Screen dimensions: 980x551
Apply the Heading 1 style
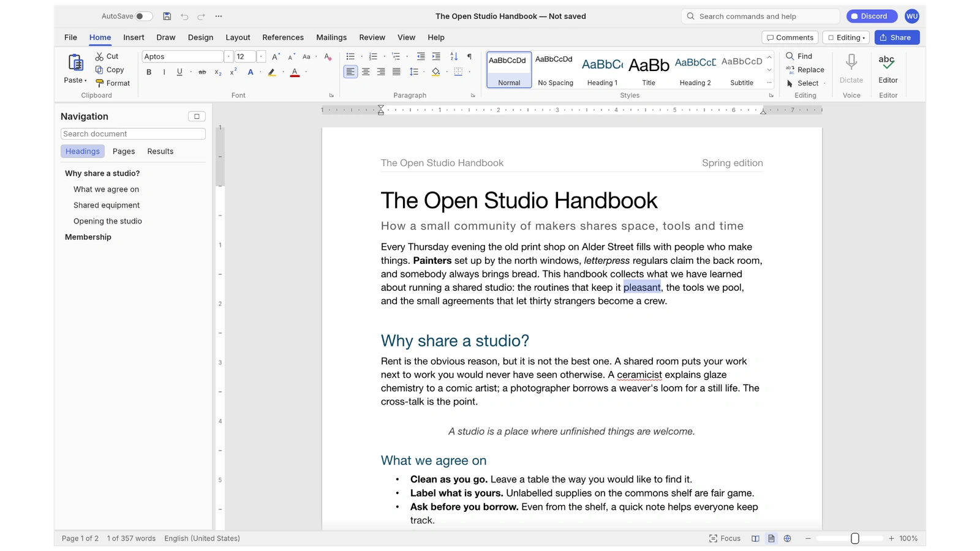(x=603, y=70)
